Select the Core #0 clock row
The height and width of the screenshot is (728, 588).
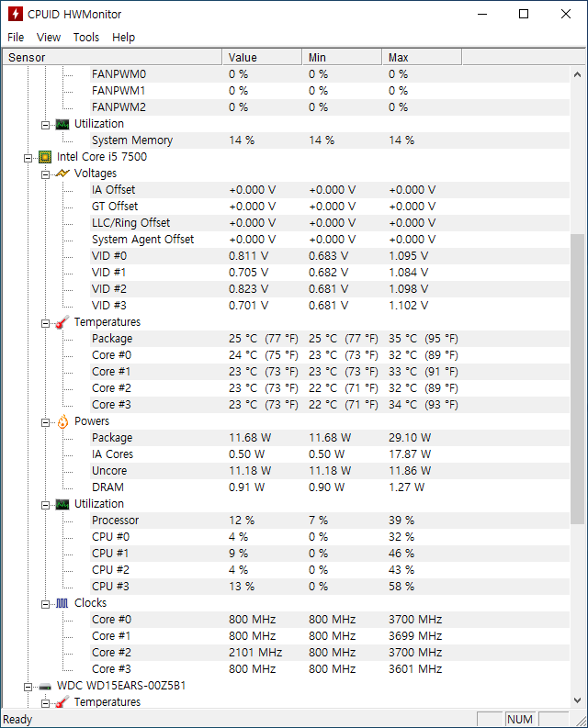coord(330,620)
